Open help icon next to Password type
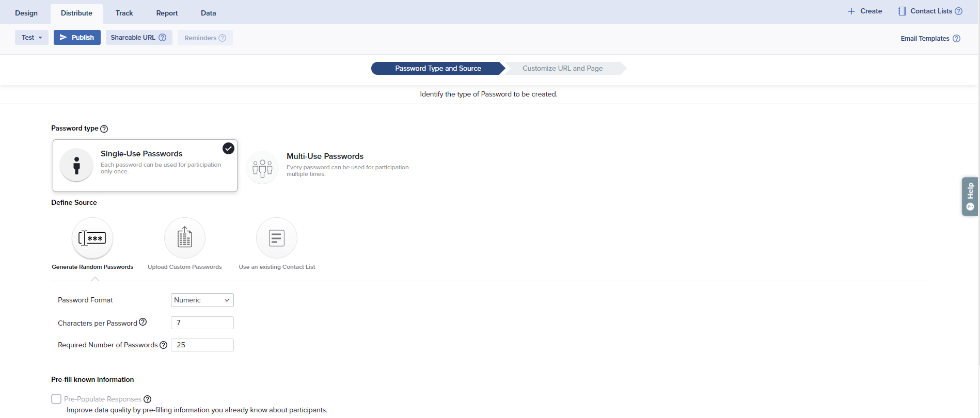The width and height of the screenshot is (980, 418). click(104, 129)
